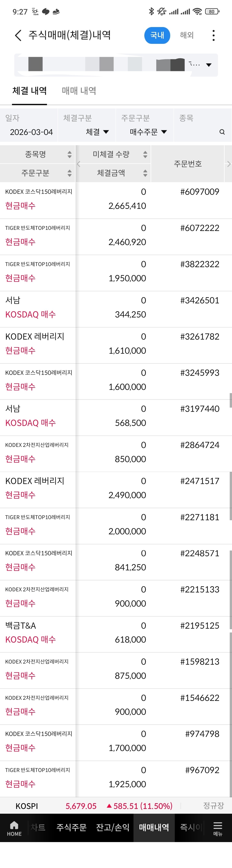Tap the back arrow icon
232x868 pixels.
tap(18, 35)
